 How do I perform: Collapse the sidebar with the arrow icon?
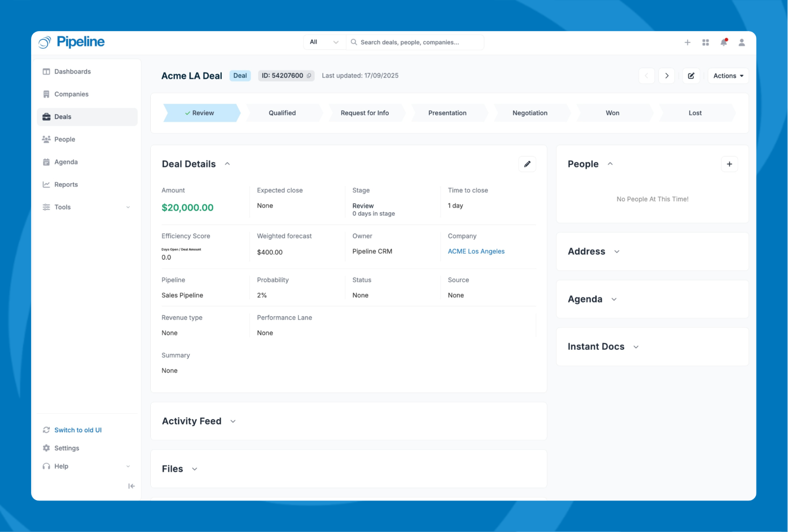(x=131, y=486)
